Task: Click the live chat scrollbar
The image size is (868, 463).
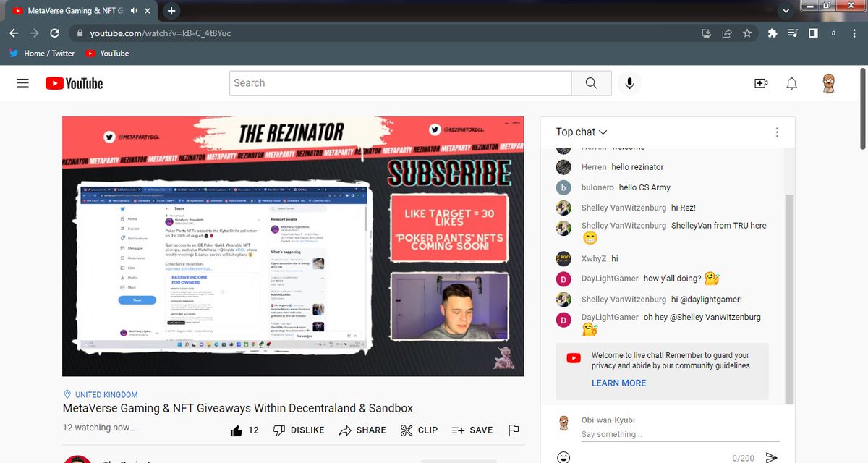Action: tap(789, 298)
